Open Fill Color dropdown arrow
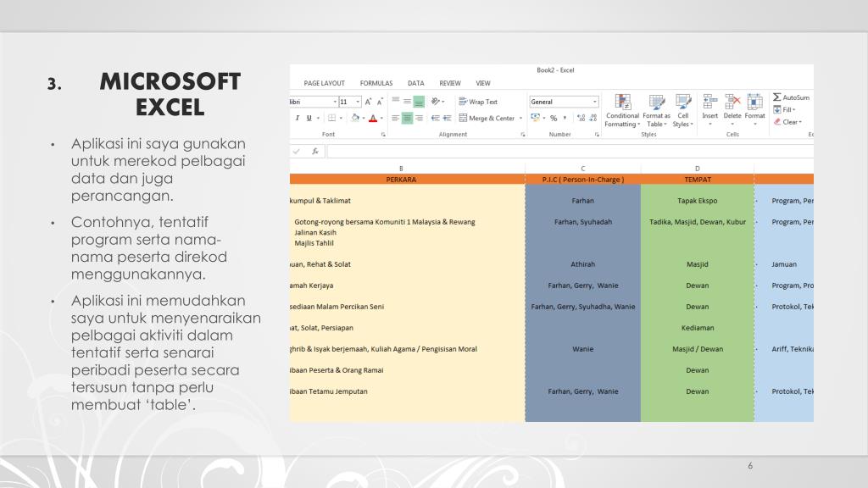This screenshot has width=868, height=488. point(363,118)
